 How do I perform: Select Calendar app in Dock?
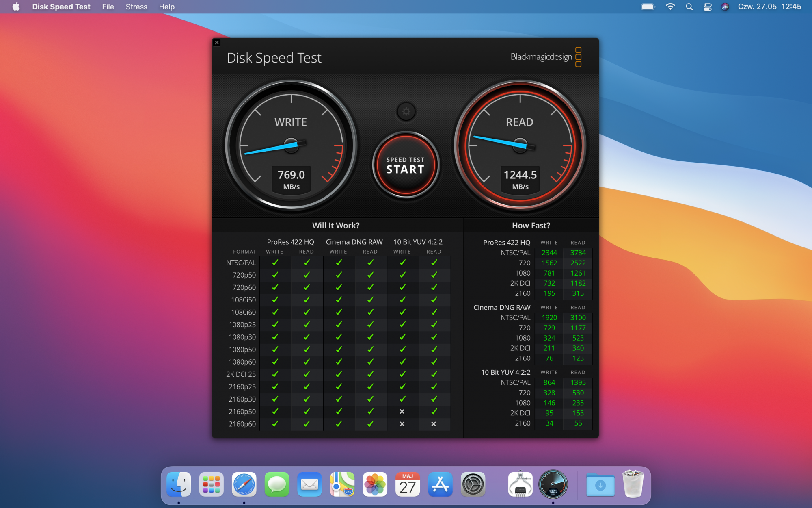tap(407, 484)
